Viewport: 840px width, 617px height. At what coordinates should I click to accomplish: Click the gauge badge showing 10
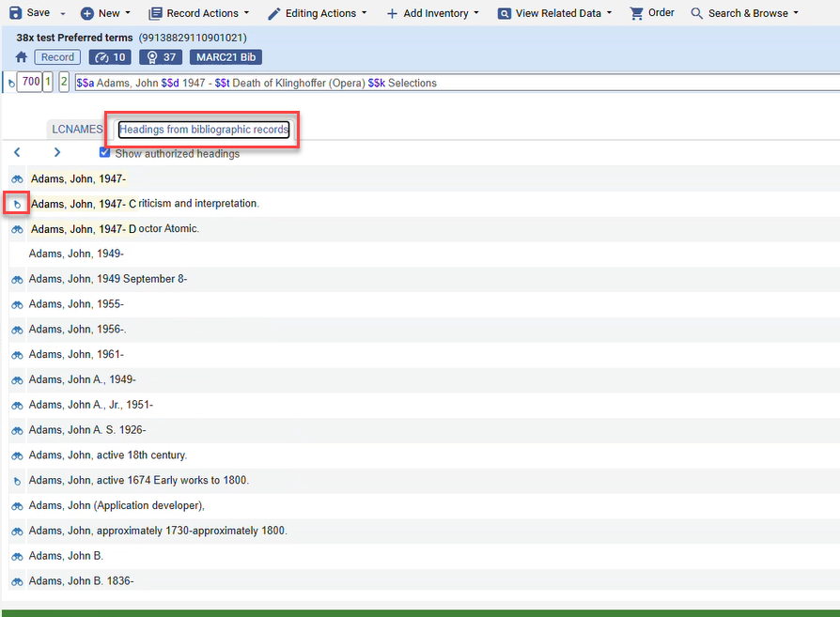[x=110, y=56]
